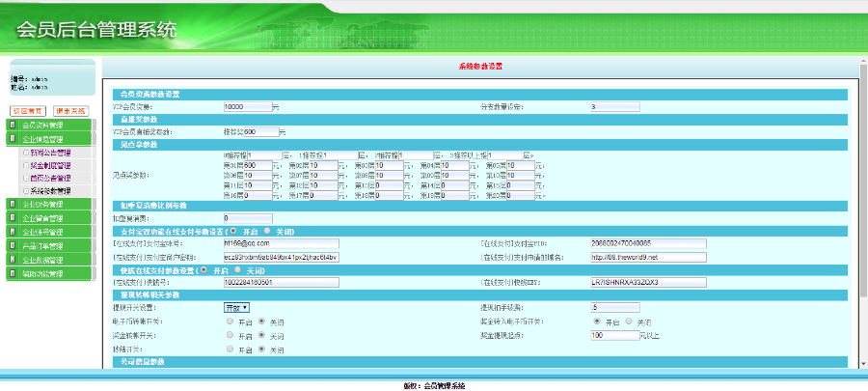Image resolution: width=868 pixels, height=391 pixels.
Task: Open the 提现开关设置 dropdown showing 开放
Action: tap(237, 306)
